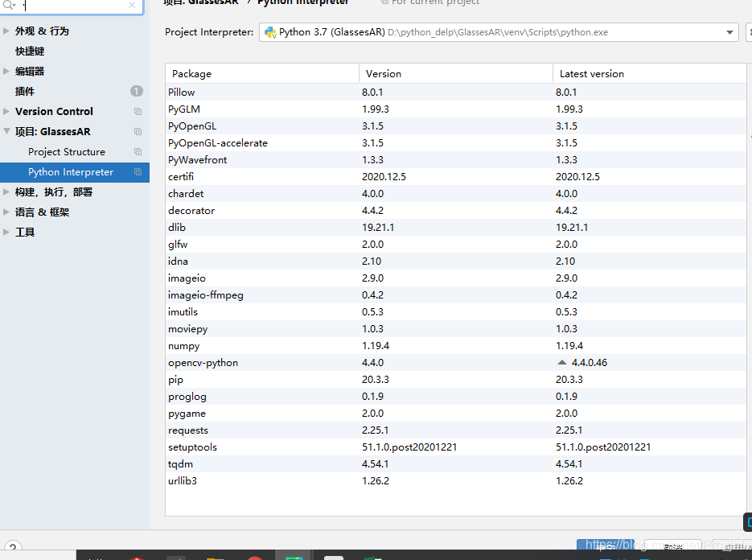Select the decorator package row

coord(456,210)
